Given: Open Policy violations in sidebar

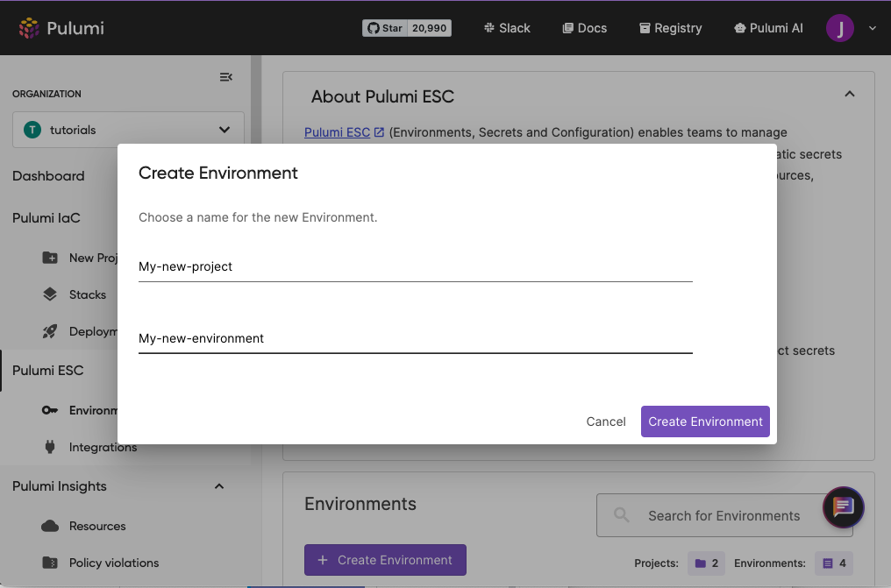Looking at the screenshot, I should (x=114, y=563).
